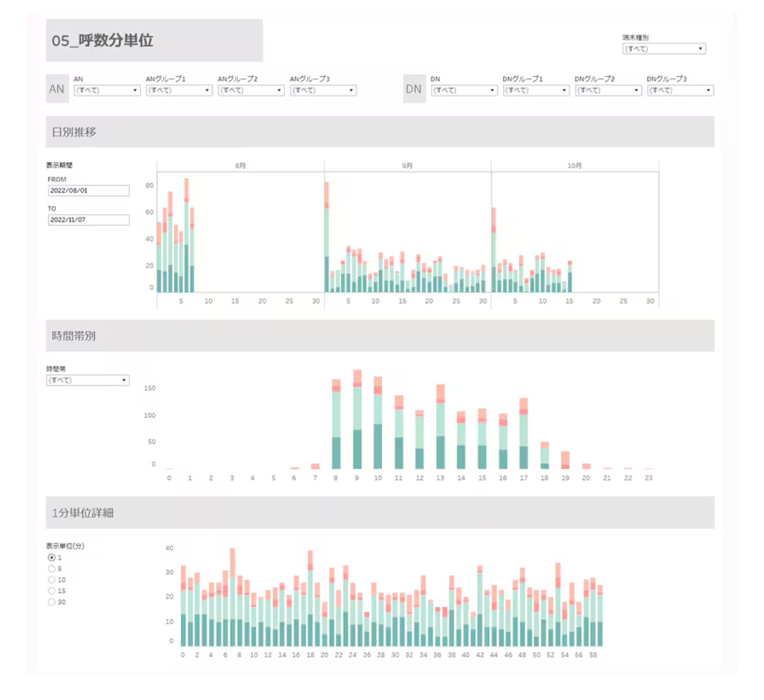This screenshot has height=700, width=764.
Task: Click the FROM date field
Action: click(x=88, y=190)
